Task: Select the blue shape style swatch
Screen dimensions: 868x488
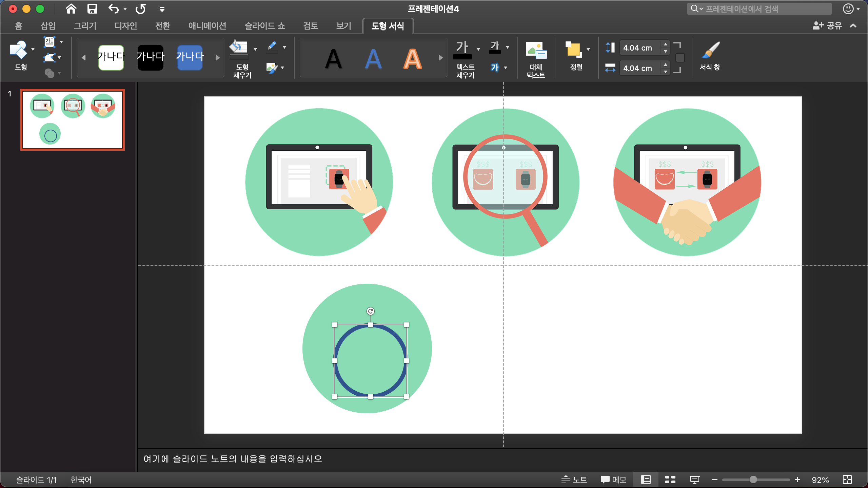Action: [190, 57]
